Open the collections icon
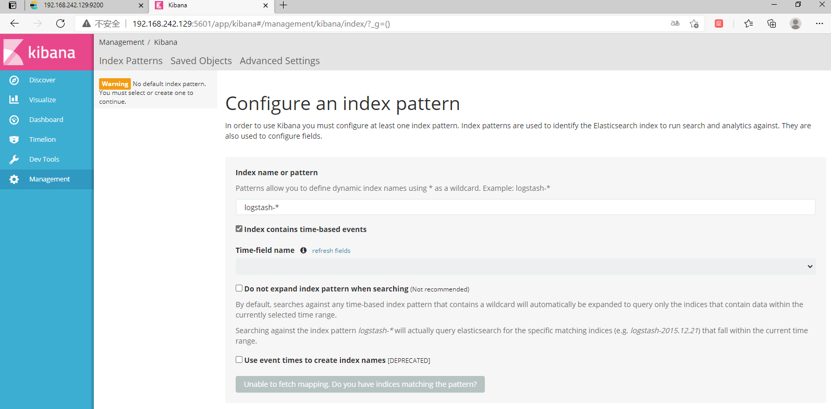The height and width of the screenshot is (409, 833). (x=772, y=24)
